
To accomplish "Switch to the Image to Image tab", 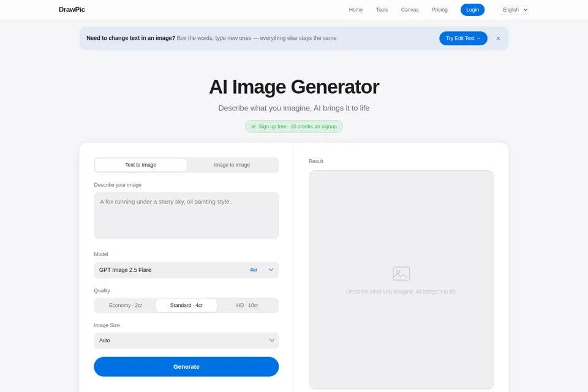I will [232, 165].
